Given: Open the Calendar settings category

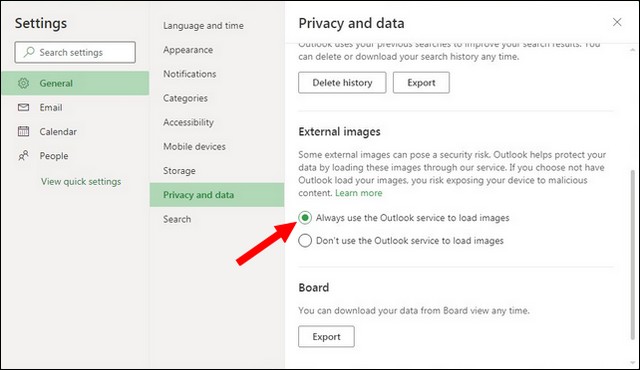Looking at the screenshot, I should pyautogui.click(x=75, y=131).
